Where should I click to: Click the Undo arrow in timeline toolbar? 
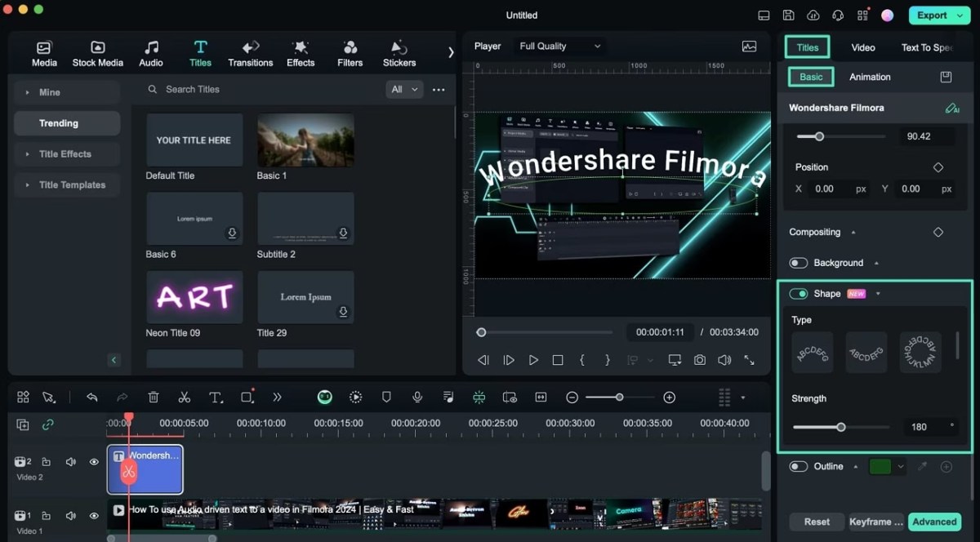pos(92,398)
